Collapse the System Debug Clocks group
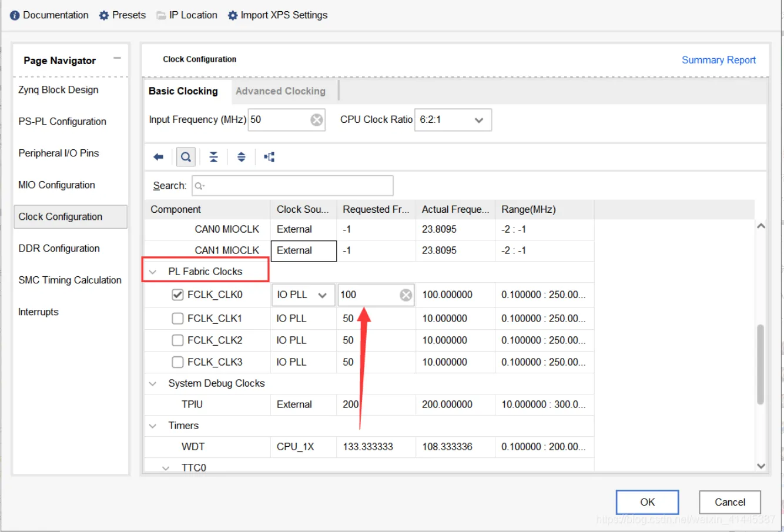Image resolution: width=784 pixels, height=532 pixels. coord(153,383)
